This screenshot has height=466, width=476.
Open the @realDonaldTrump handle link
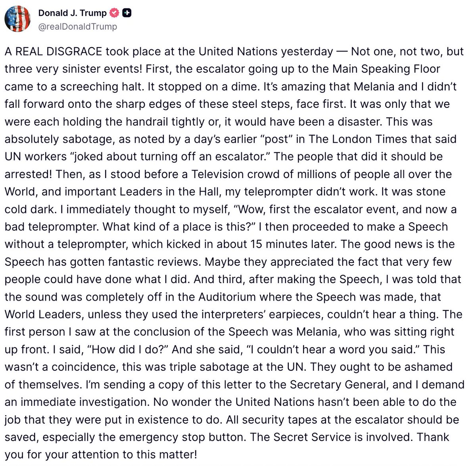[77, 27]
